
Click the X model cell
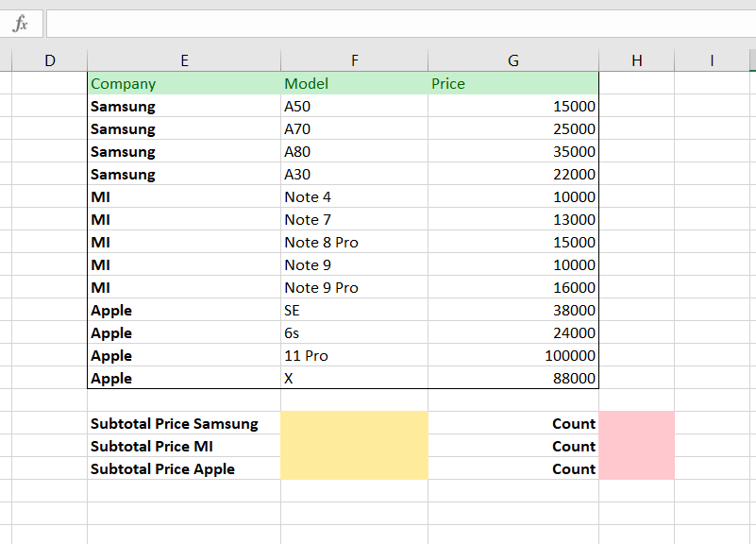click(x=354, y=378)
